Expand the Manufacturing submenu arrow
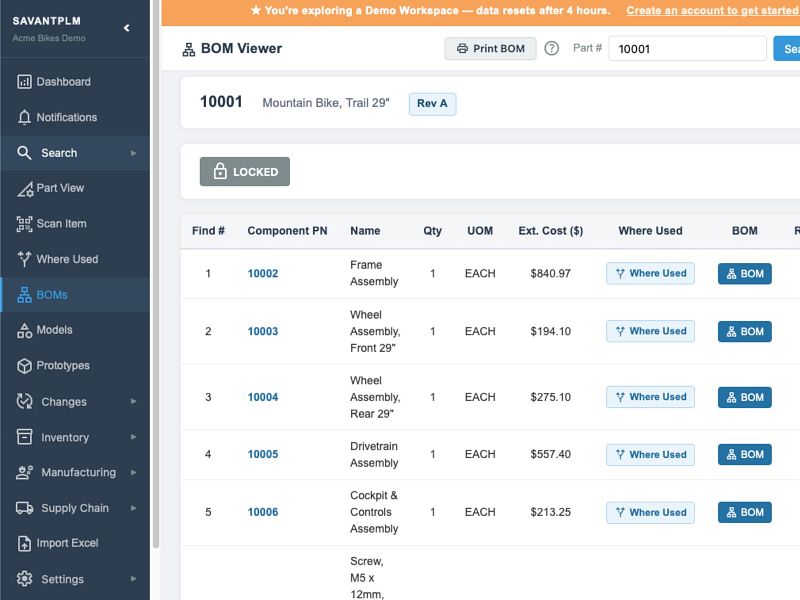Screen dimensions: 800x600 click(133, 472)
